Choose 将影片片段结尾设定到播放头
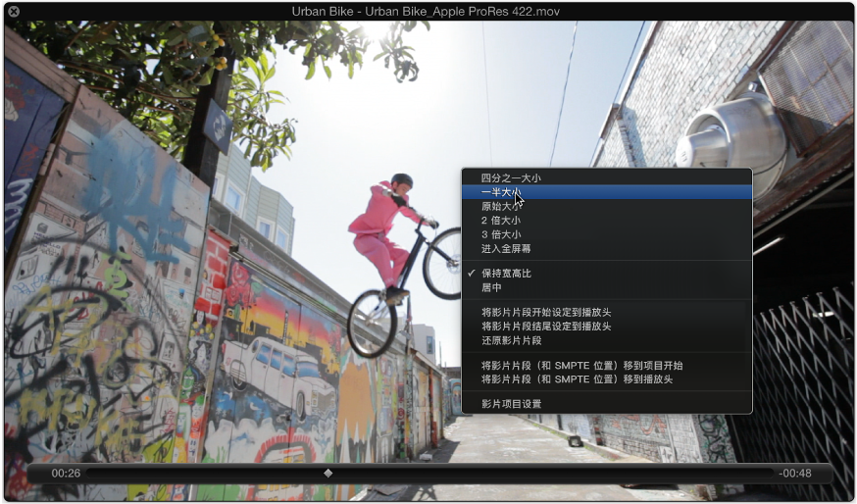 (607, 327)
